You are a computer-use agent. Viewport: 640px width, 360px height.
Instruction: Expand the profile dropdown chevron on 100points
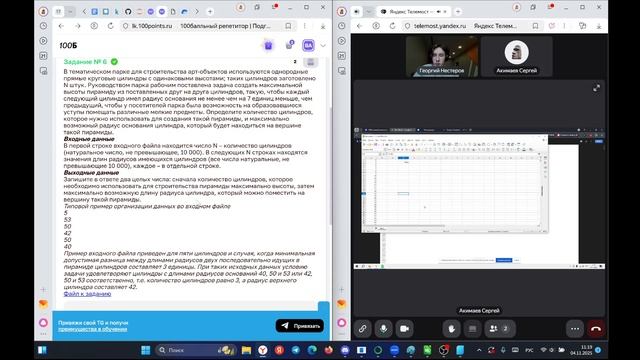pyautogui.click(x=323, y=46)
